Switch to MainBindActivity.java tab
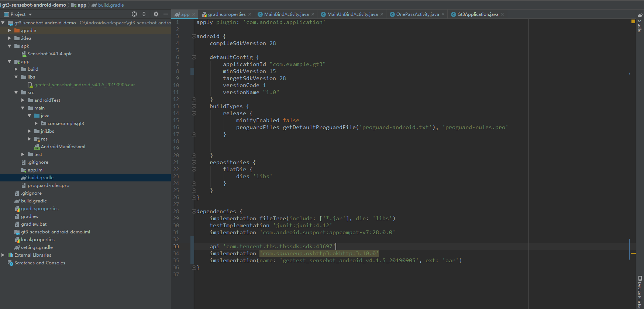 click(x=286, y=14)
